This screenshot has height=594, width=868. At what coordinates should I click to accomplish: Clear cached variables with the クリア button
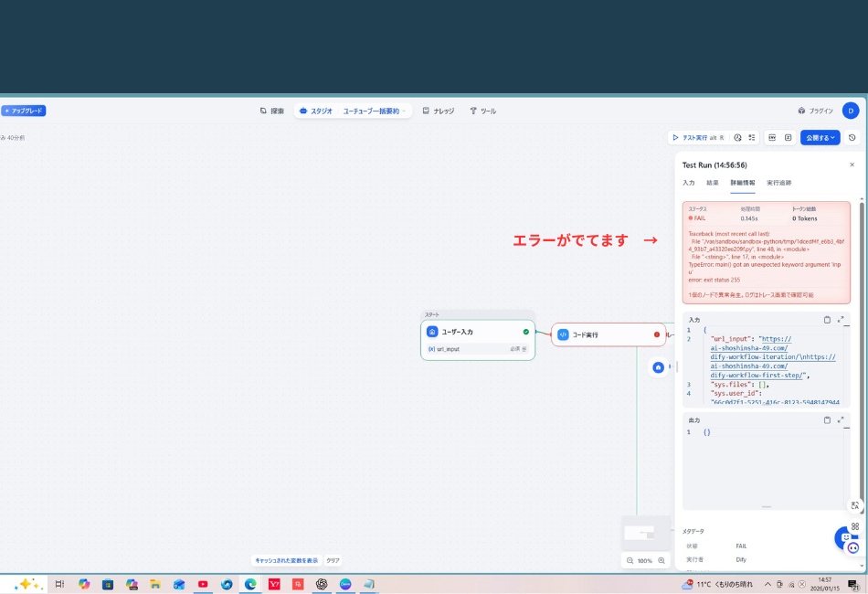333,558
